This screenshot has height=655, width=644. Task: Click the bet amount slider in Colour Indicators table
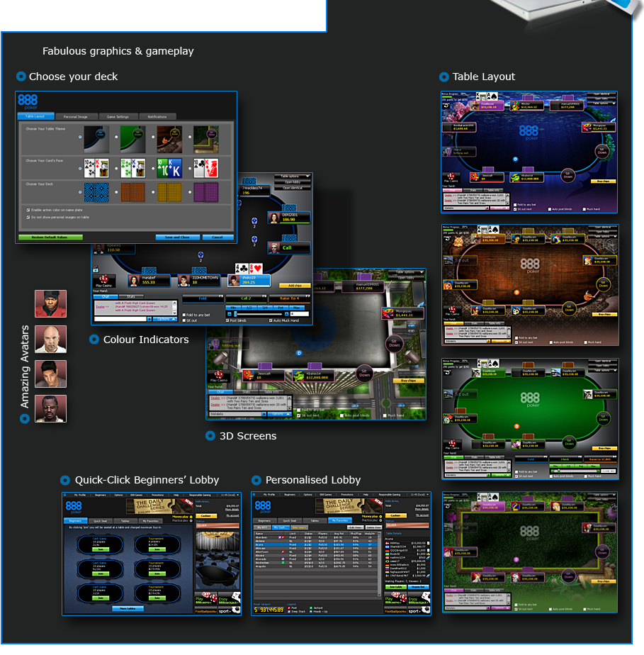click(257, 314)
